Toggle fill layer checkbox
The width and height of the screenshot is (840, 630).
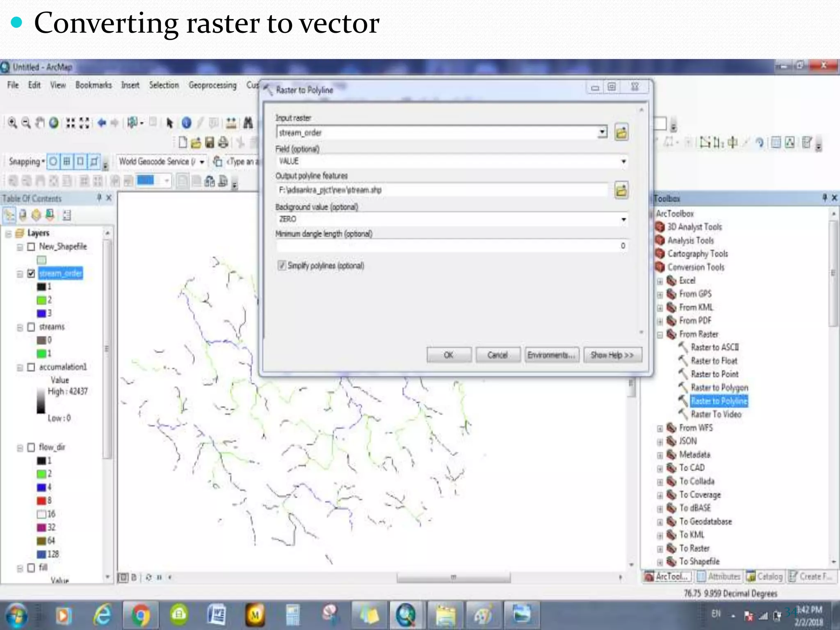(x=31, y=568)
